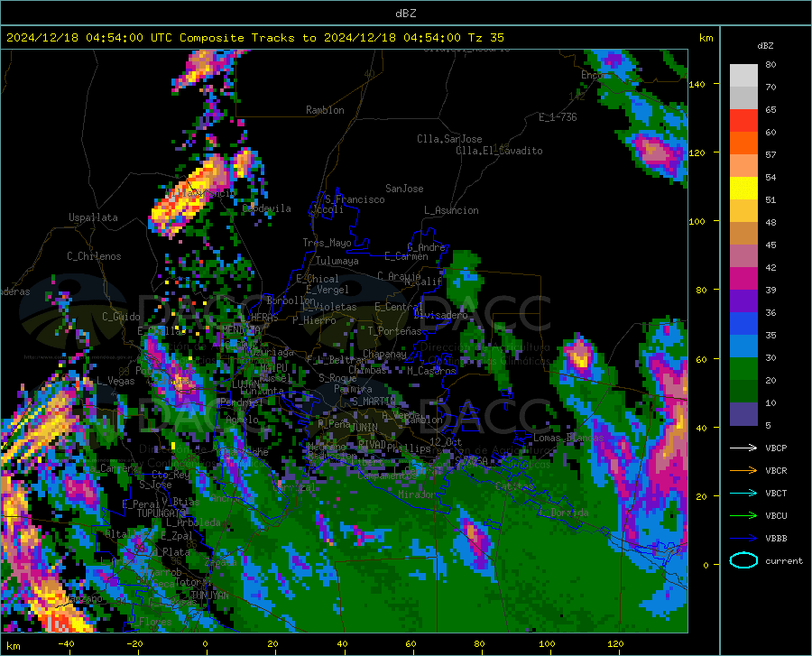Click the Lomas_Blancas map label
Image resolution: width=812 pixels, height=656 pixels.
point(568,438)
